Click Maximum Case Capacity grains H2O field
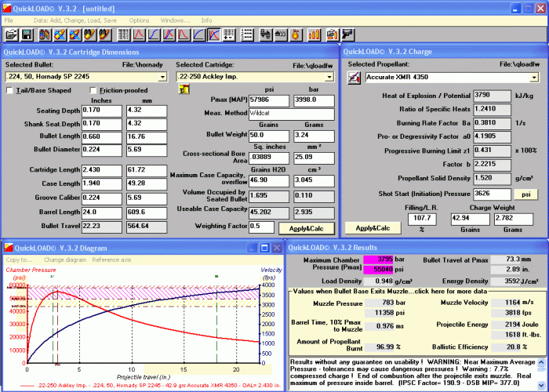Screen dimensions: 549x392 click(x=269, y=180)
